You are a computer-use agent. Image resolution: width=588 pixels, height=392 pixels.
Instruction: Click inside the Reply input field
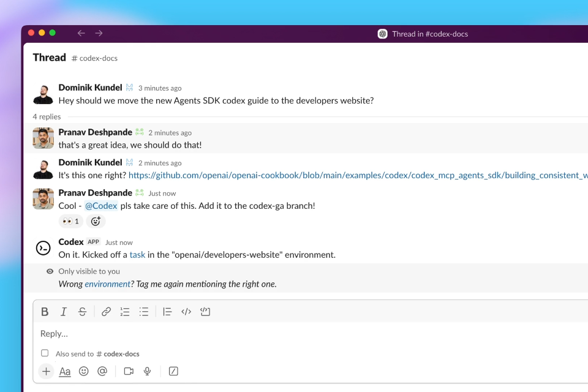point(184,334)
